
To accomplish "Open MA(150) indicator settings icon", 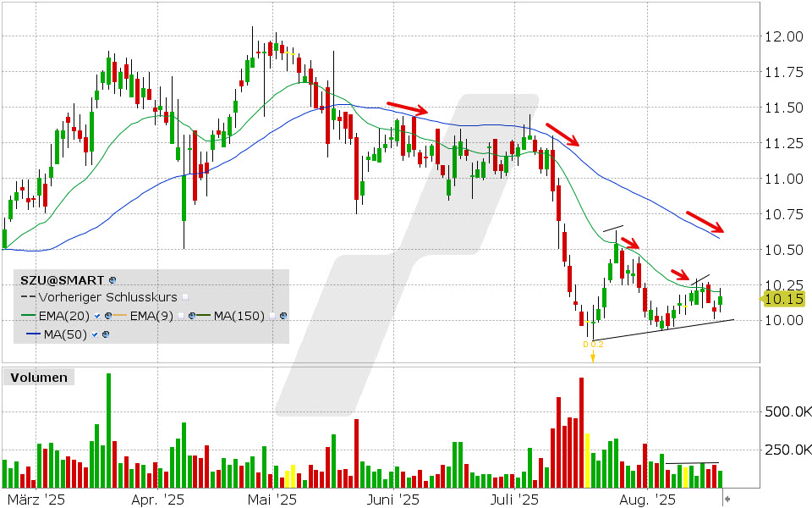I will tap(283, 316).
